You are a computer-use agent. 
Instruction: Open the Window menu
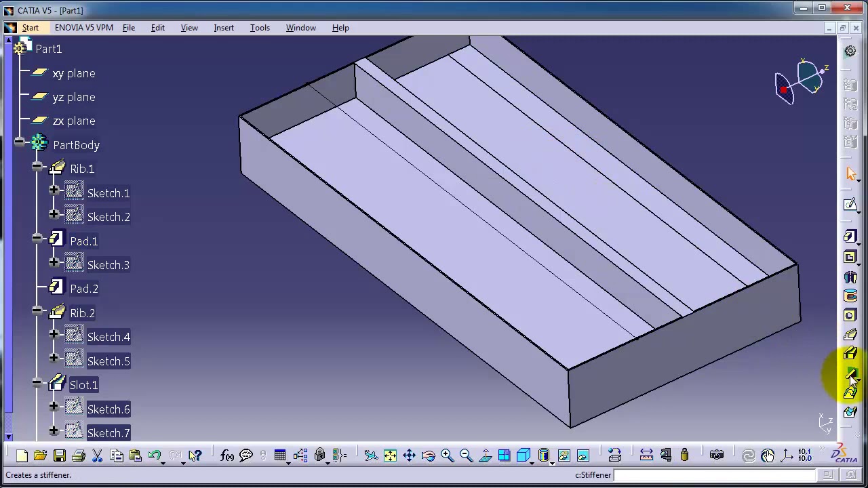pyautogui.click(x=300, y=28)
